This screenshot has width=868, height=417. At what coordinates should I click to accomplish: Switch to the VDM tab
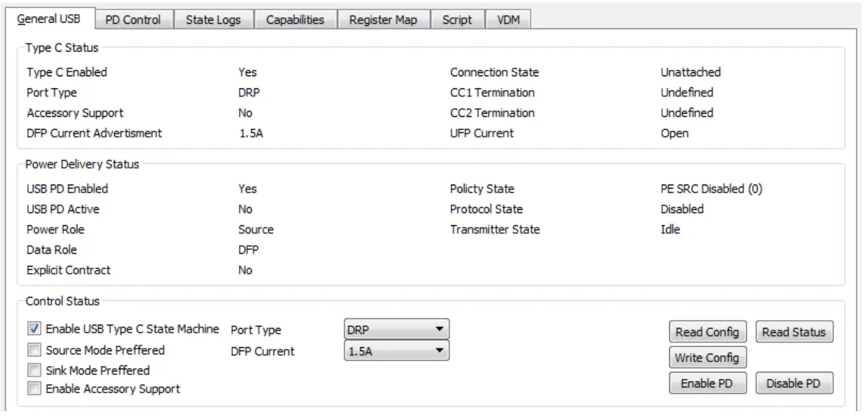[x=509, y=20]
